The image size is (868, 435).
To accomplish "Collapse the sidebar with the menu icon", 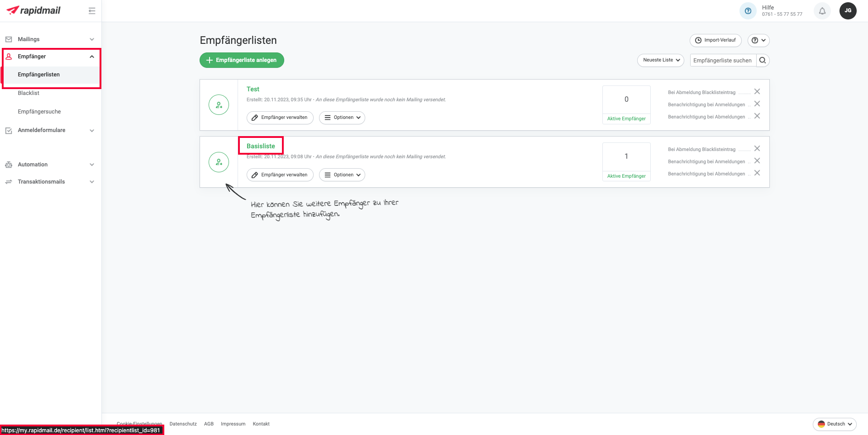I will 92,11.
